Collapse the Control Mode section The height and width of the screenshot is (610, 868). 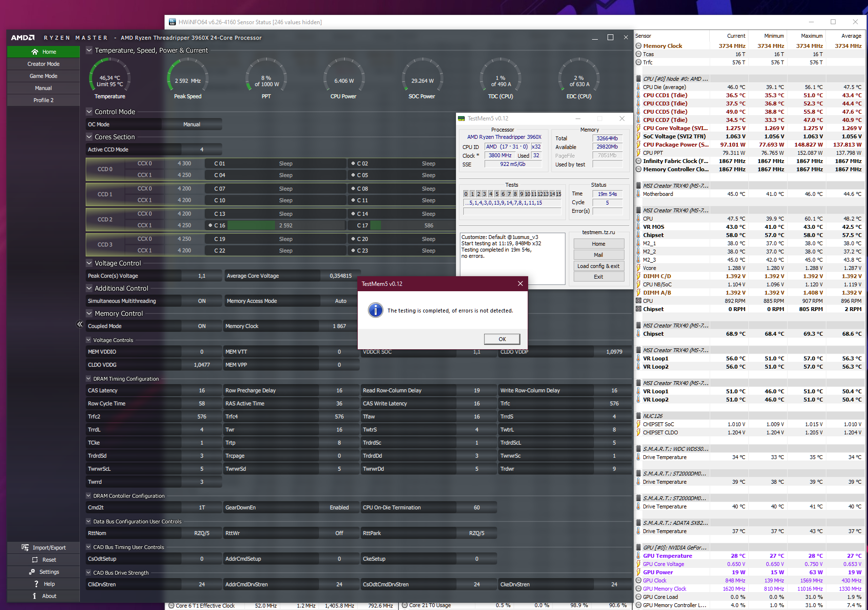[89, 111]
